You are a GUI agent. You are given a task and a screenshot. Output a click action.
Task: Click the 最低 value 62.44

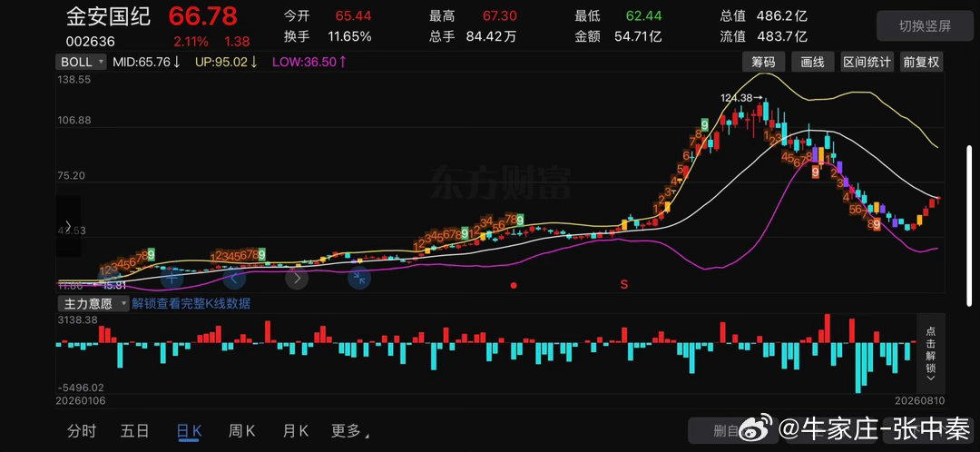pyautogui.click(x=644, y=16)
